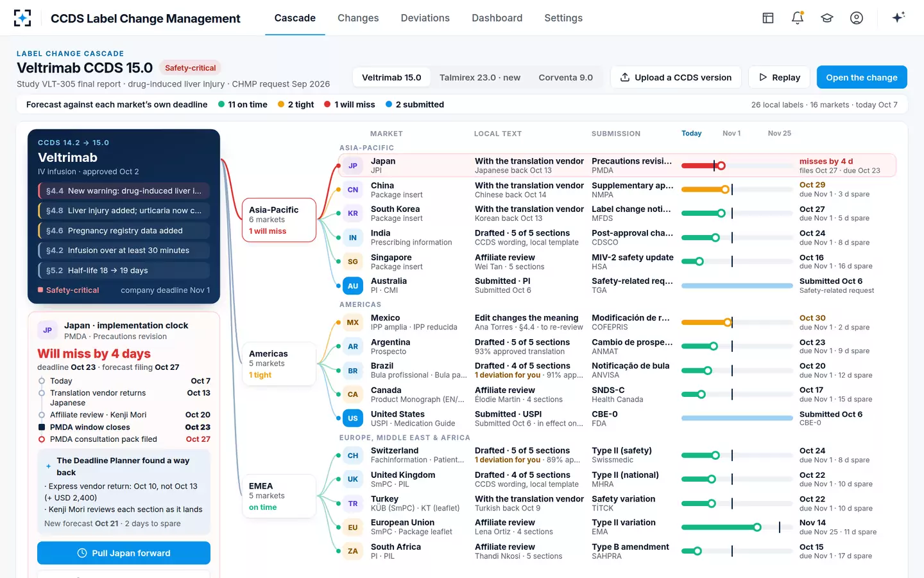The width and height of the screenshot is (924, 578).
Task: Select the Asia-Pacific region node
Action: pos(278,220)
